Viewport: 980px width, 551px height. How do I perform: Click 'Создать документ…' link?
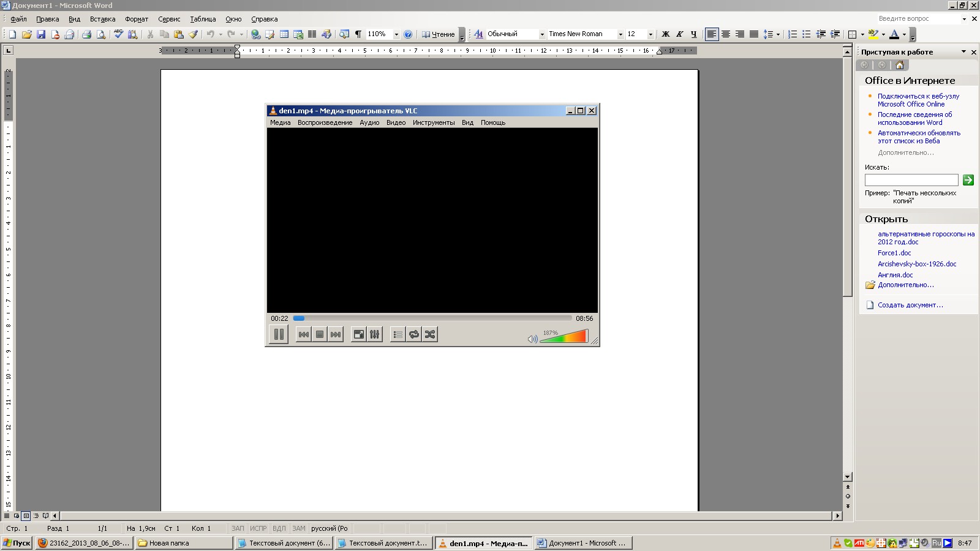click(910, 305)
